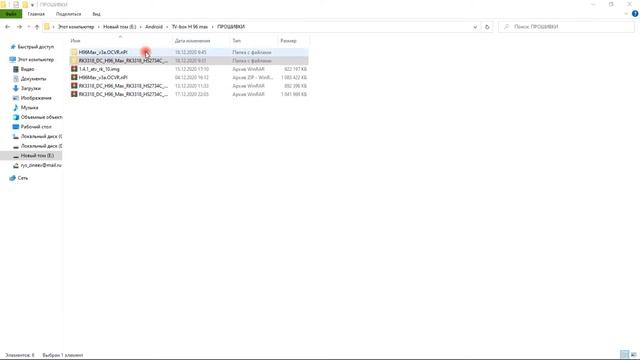Go back with the Back arrow
Viewport: 640px width, 360px height.
[7, 27]
